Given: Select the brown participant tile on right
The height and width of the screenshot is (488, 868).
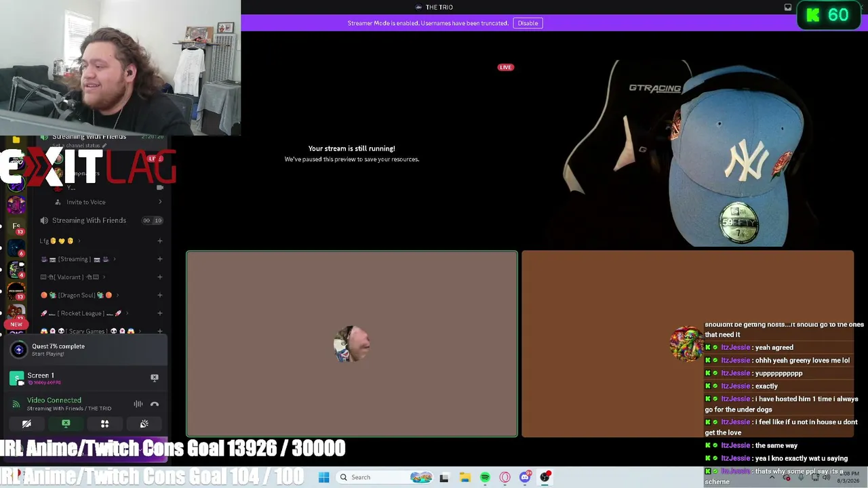Looking at the screenshot, I should click(x=688, y=344).
